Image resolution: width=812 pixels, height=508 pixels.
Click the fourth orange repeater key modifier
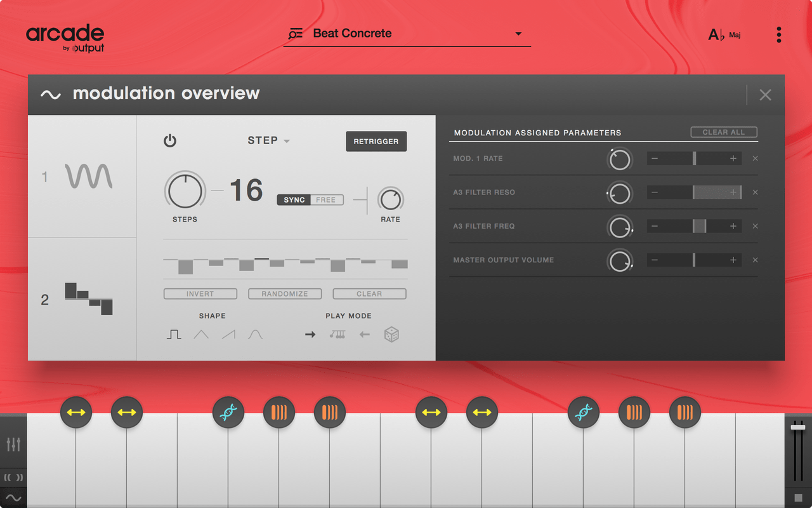pos(685,413)
